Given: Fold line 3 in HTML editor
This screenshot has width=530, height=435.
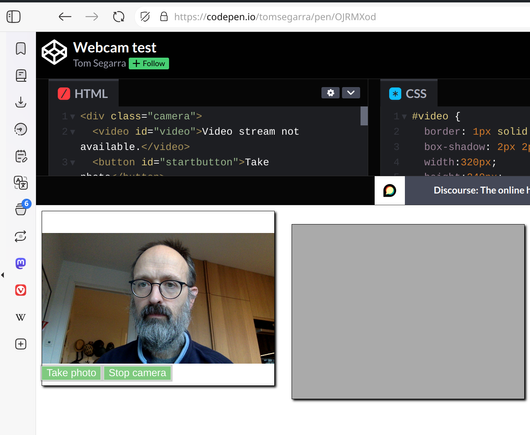Looking at the screenshot, I should point(72,163).
